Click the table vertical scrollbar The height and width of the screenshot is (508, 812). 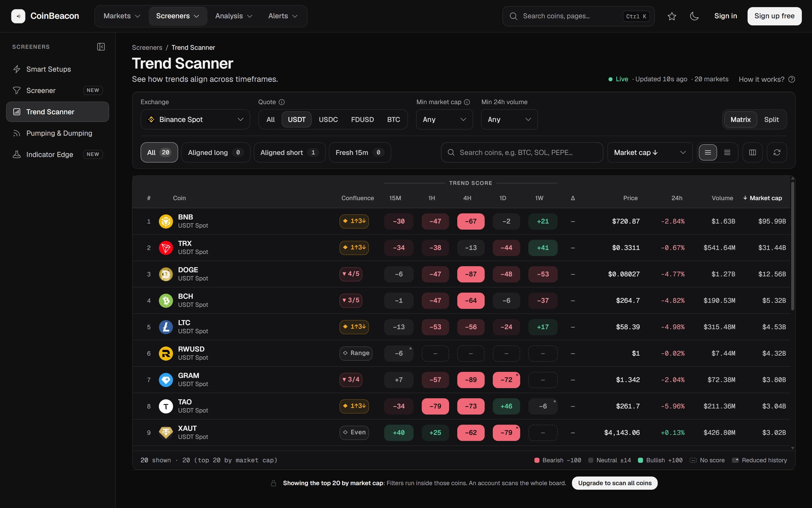792,246
